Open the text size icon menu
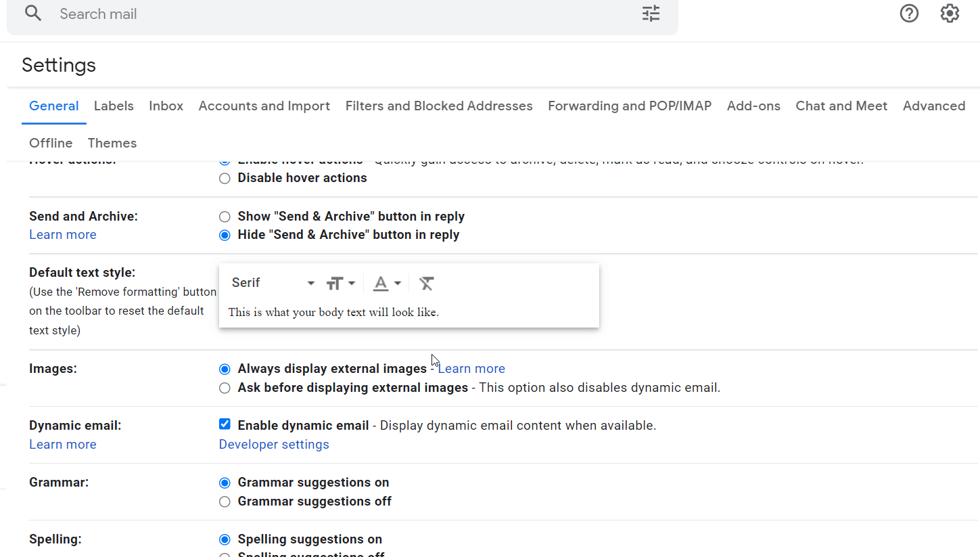Image resolution: width=980 pixels, height=557 pixels. tap(341, 283)
